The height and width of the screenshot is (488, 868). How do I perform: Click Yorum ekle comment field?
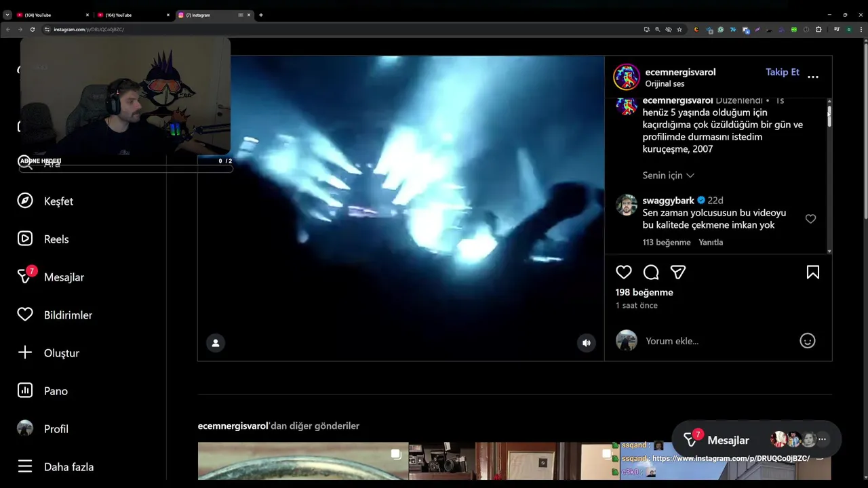pos(719,341)
